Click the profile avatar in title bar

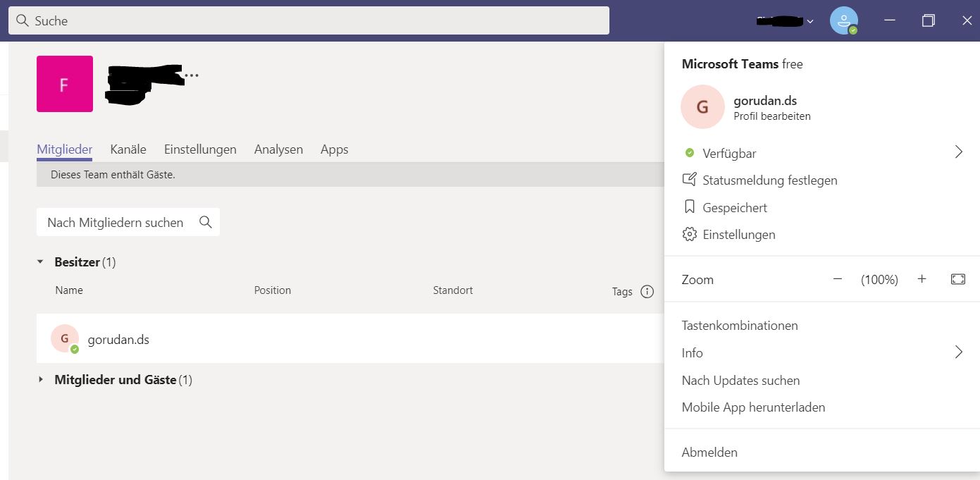tap(844, 20)
